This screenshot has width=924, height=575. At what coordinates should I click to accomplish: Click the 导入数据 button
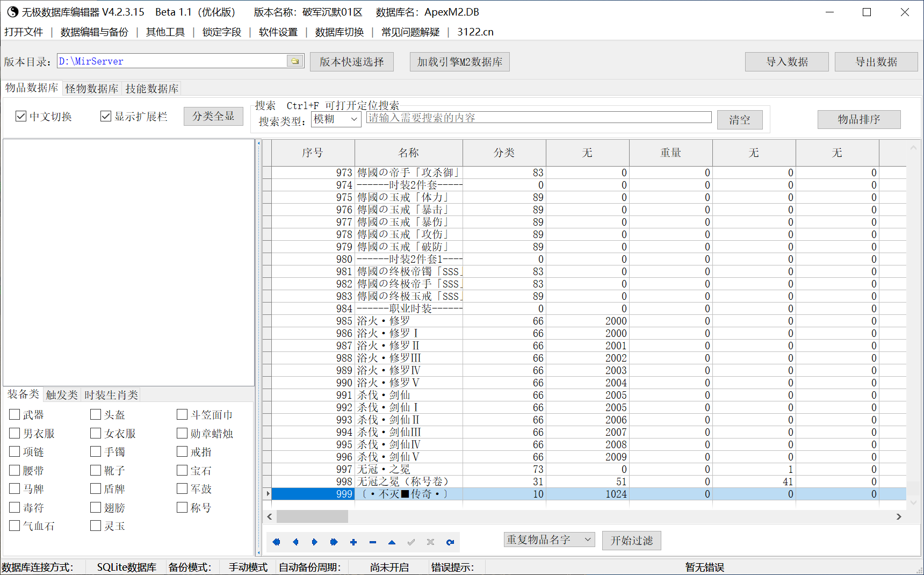coord(787,62)
